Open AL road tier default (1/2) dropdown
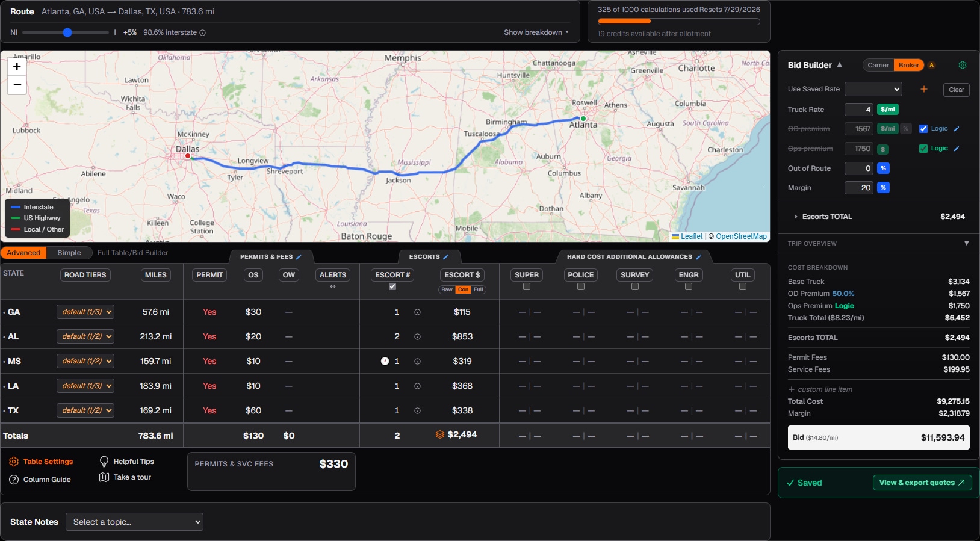This screenshot has width=980, height=541. coord(85,336)
